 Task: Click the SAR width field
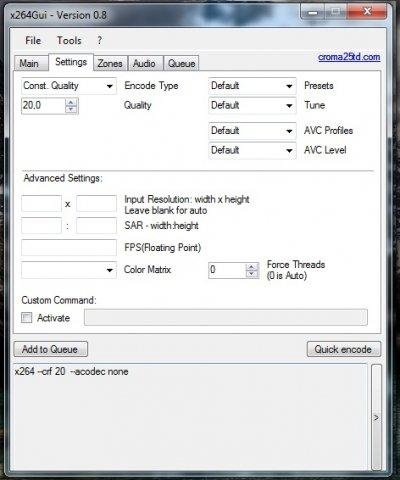42,226
